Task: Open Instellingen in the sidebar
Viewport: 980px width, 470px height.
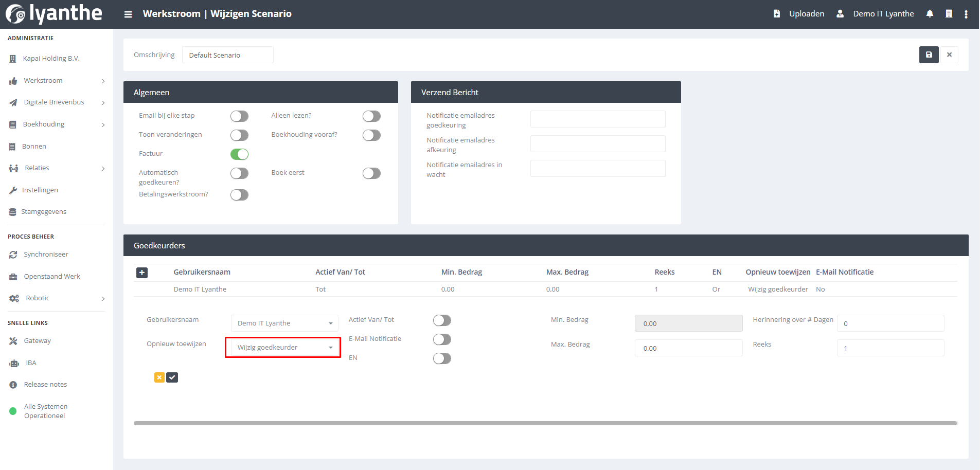Action: 40,190
